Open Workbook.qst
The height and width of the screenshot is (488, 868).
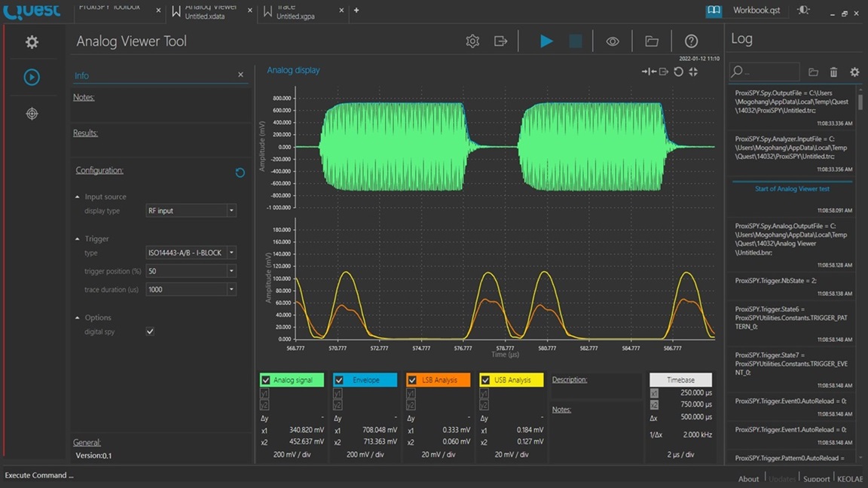click(756, 10)
